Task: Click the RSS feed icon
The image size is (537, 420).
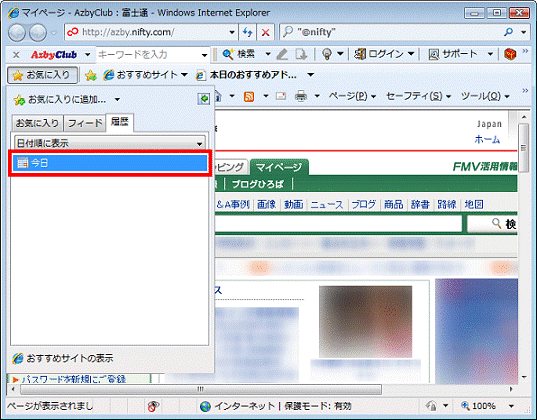Action: [249, 97]
